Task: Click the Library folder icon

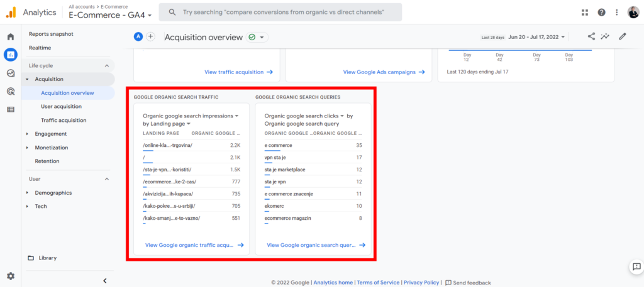Action: [x=31, y=258]
